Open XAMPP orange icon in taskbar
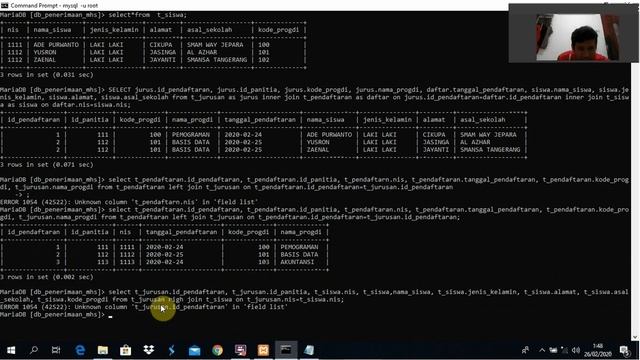 [x=263, y=350]
